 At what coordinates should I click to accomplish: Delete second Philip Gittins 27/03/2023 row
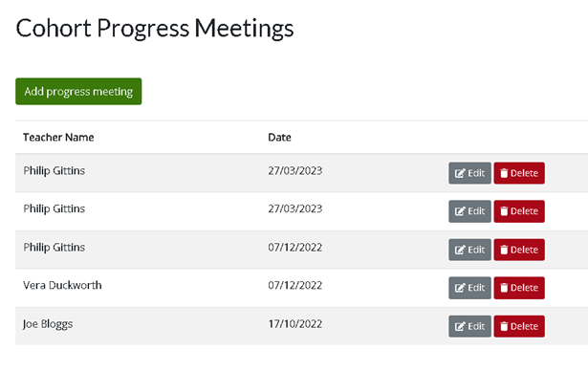pyautogui.click(x=519, y=211)
